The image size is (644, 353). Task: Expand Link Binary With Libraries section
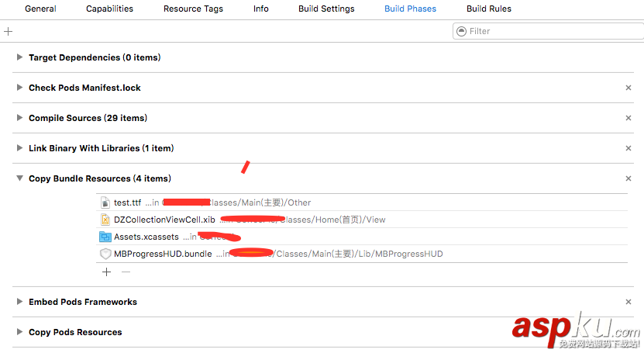19,148
